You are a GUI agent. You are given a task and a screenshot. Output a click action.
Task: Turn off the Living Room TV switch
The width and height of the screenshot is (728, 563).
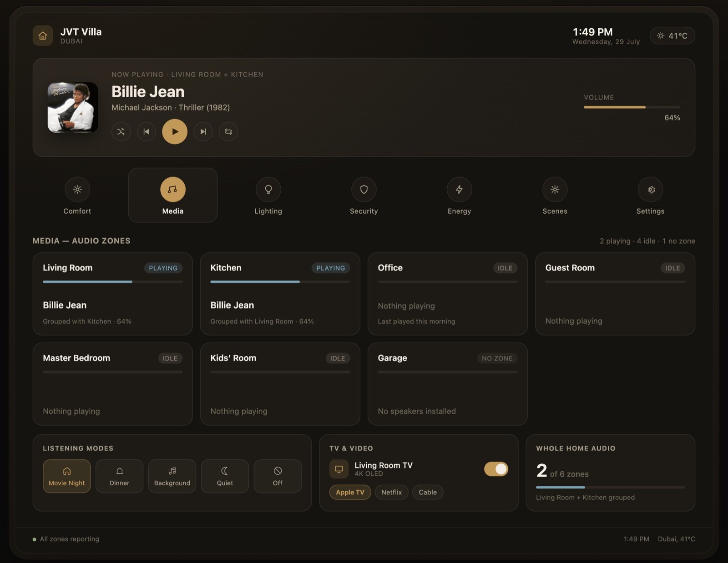pos(496,469)
